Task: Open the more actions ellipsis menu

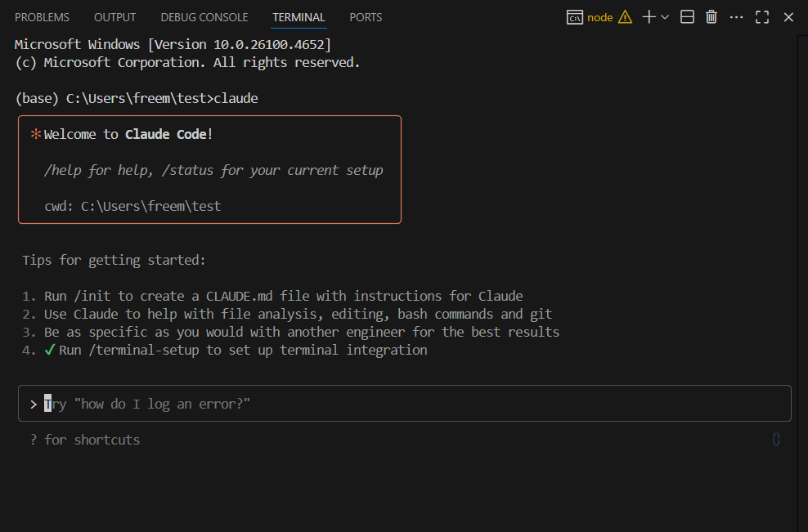Action: pyautogui.click(x=736, y=17)
